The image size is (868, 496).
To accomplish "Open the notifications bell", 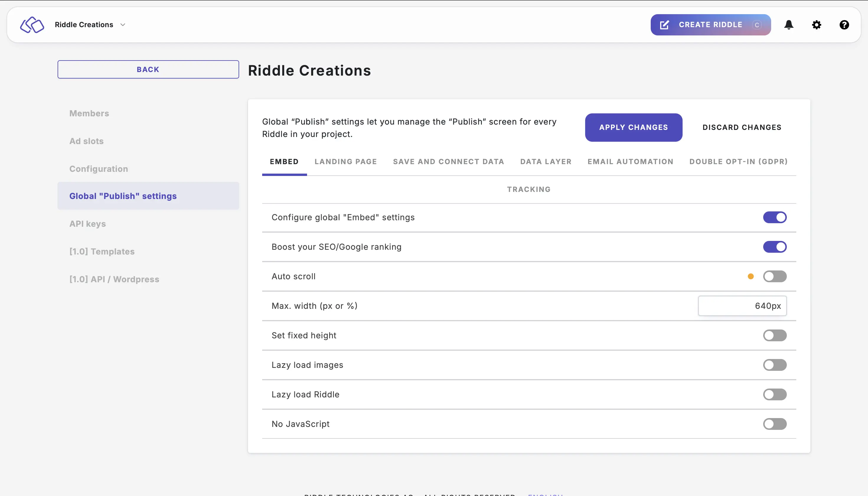I will pyautogui.click(x=789, y=25).
